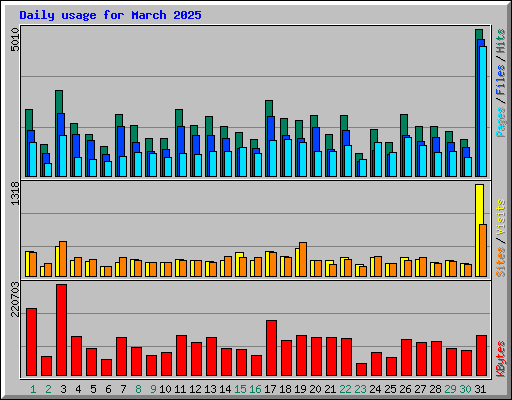Click day 7 on the x-axis
Viewport: 512px width, 400px height.
click(x=123, y=389)
